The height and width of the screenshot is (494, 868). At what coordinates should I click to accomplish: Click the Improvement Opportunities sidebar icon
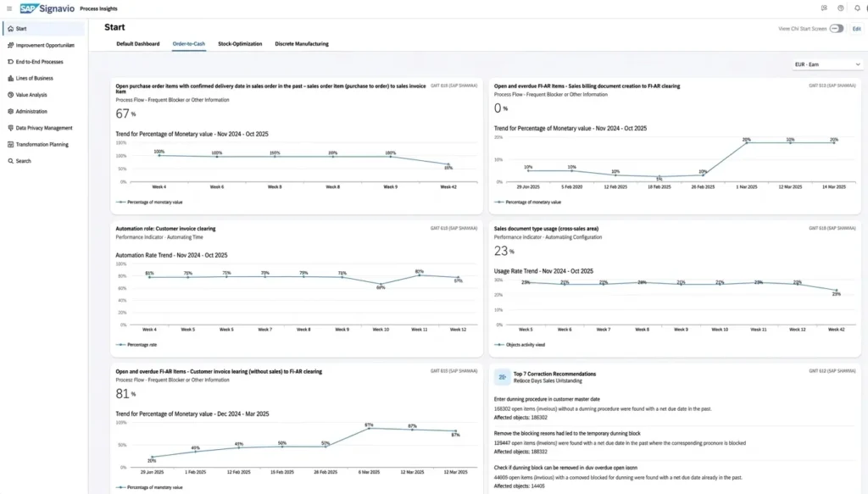10,46
